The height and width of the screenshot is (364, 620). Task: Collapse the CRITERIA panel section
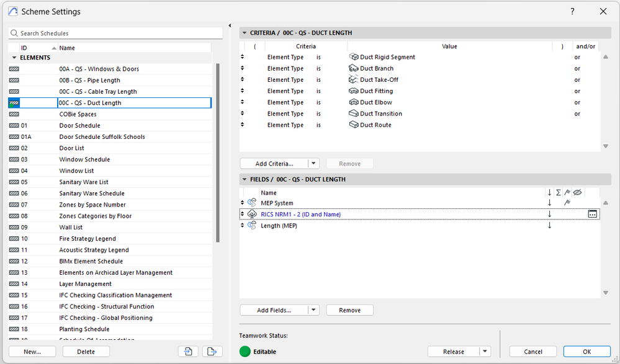point(245,33)
